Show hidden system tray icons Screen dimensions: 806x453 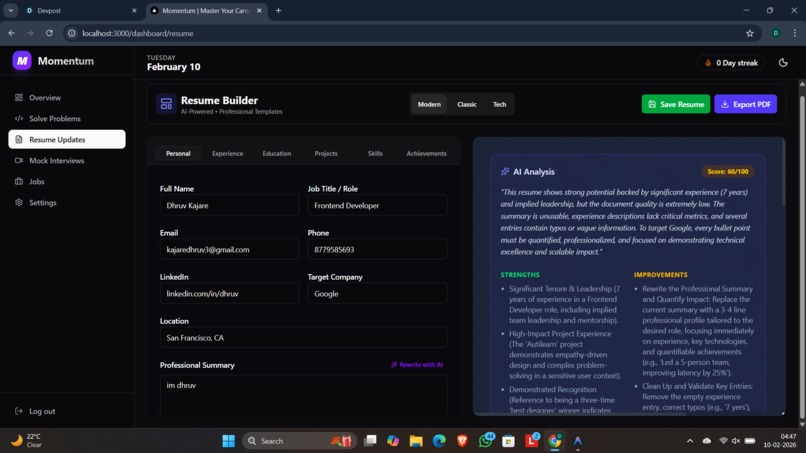pyautogui.click(x=690, y=441)
